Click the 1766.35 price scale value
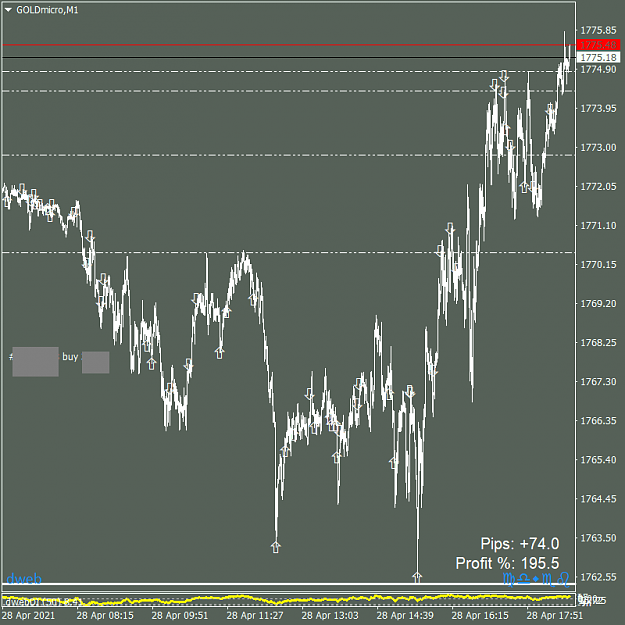 coord(598,421)
